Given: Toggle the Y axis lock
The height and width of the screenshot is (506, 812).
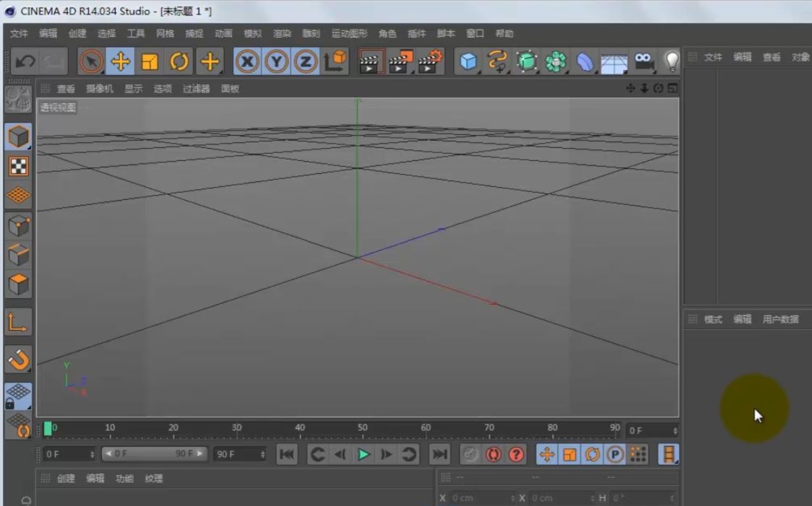Looking at the screenshot, I should pos(276,61).
